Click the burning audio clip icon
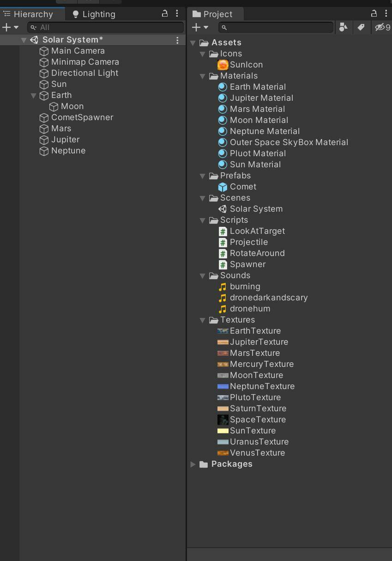Image resolution: width=392 pixels, height=561 pixels. 223,287
